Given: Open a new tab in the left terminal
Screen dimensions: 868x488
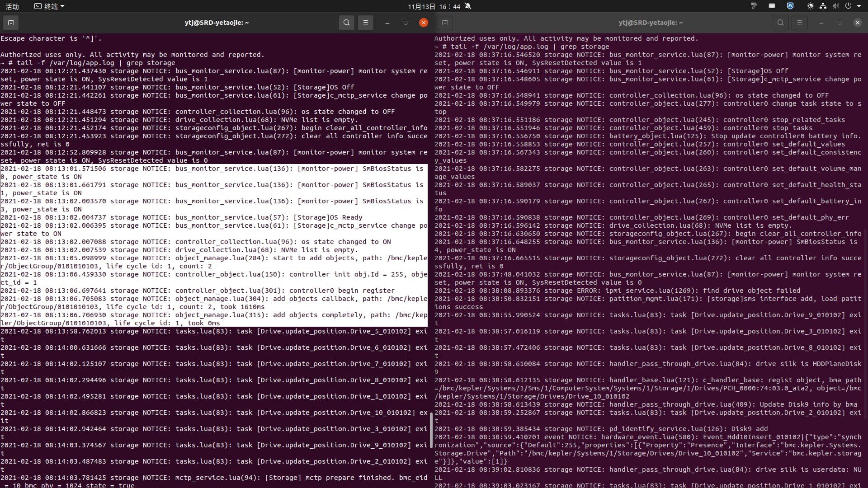Looking at the screenshot, I should [11, 23].
